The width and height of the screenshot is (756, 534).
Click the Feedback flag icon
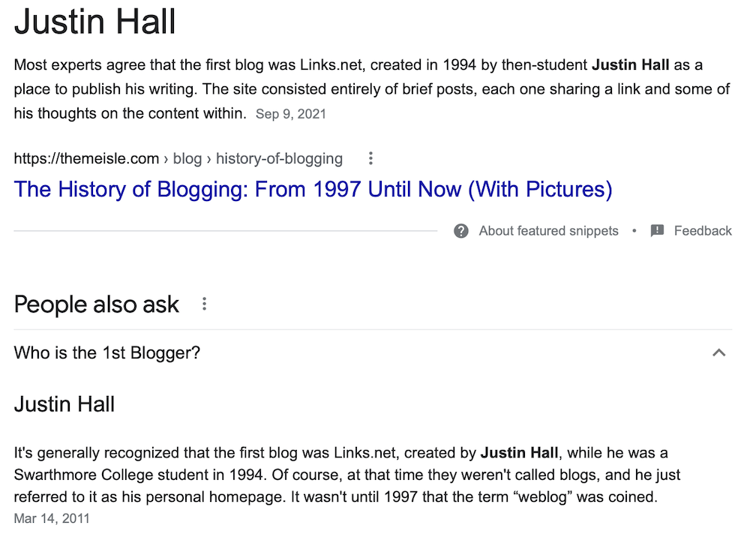click(657, 231)
